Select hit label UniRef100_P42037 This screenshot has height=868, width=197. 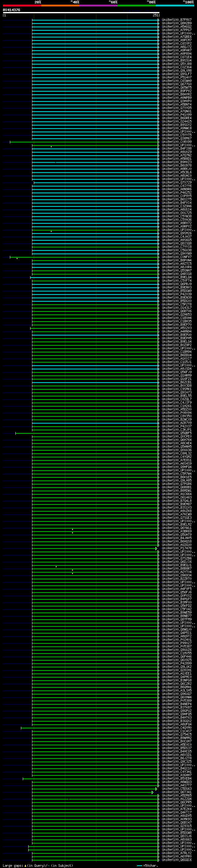pos(176,426)
